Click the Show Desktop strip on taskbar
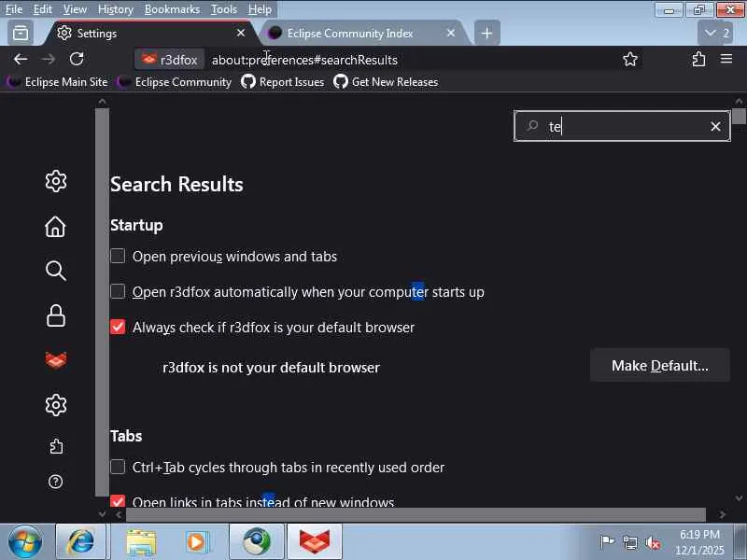 point(740,542)
